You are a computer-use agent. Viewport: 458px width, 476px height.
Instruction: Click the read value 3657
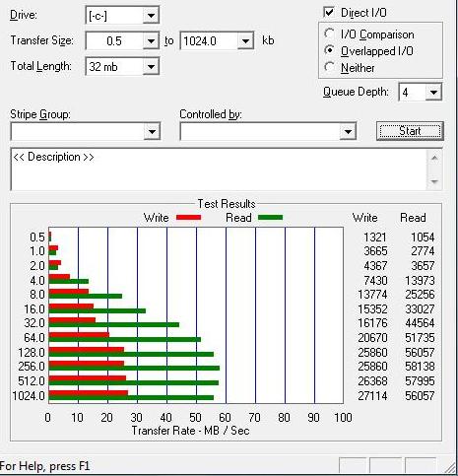423,266
